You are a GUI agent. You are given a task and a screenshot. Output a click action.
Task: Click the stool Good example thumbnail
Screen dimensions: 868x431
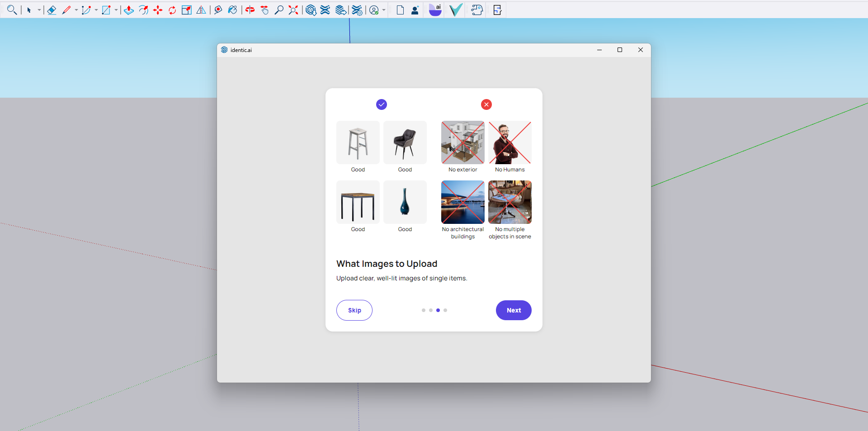pos(358,142)
